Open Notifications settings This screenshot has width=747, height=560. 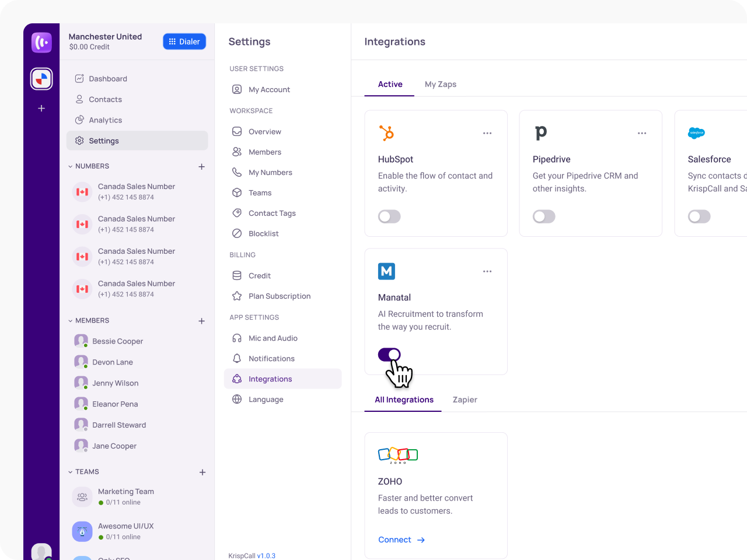pyautogui.click(x=283, y=359)
